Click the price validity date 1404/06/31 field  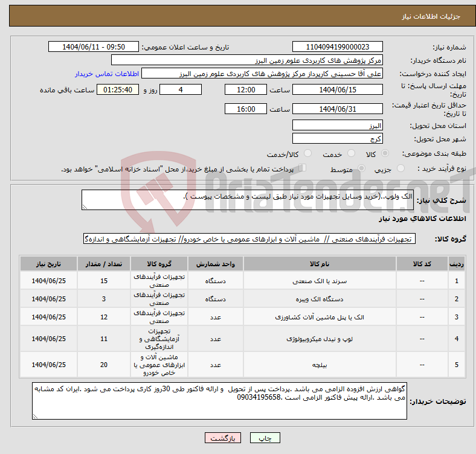338,109
